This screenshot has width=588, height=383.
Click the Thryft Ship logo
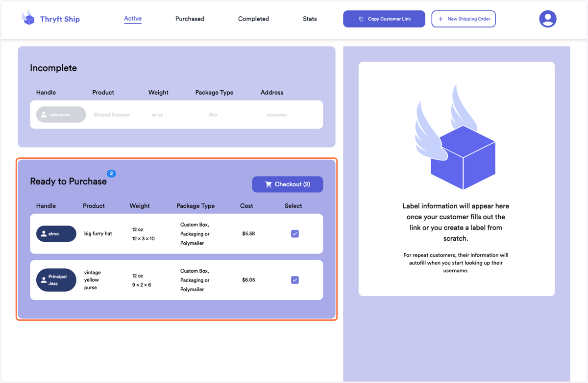[28, 18]
